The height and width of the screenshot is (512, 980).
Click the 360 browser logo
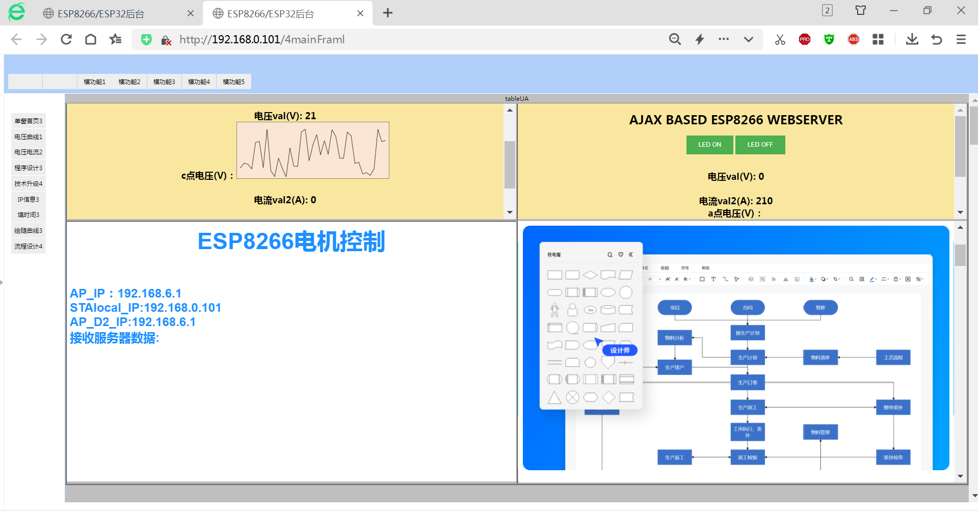coord(17,12)
